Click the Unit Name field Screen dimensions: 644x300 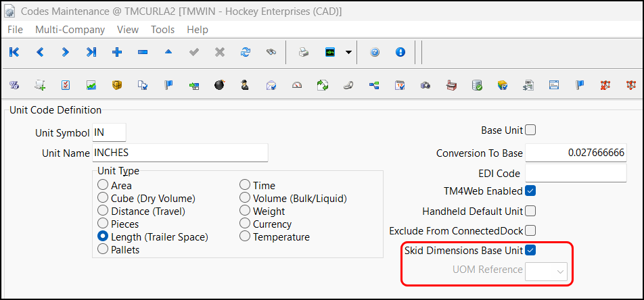point(181,153)
